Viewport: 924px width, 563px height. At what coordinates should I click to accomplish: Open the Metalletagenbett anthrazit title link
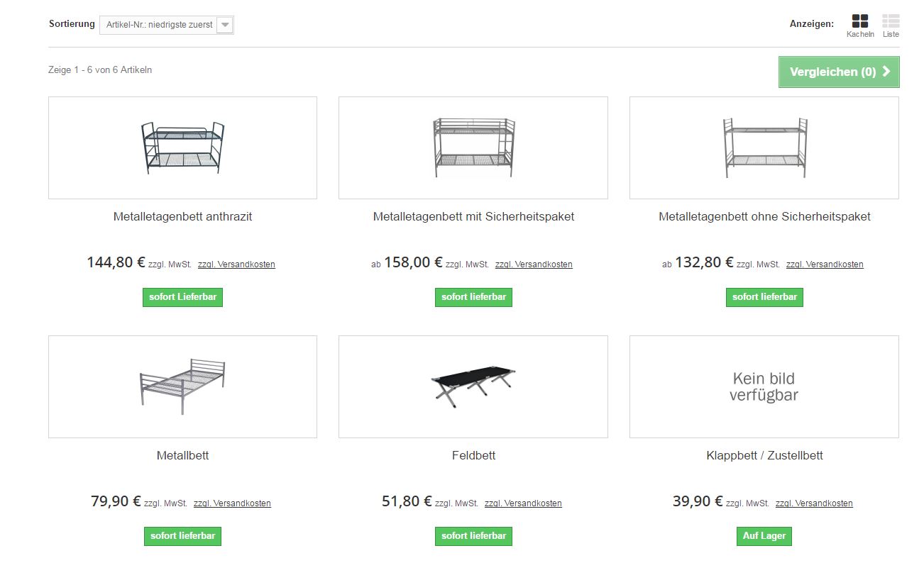tap(182, 216)
